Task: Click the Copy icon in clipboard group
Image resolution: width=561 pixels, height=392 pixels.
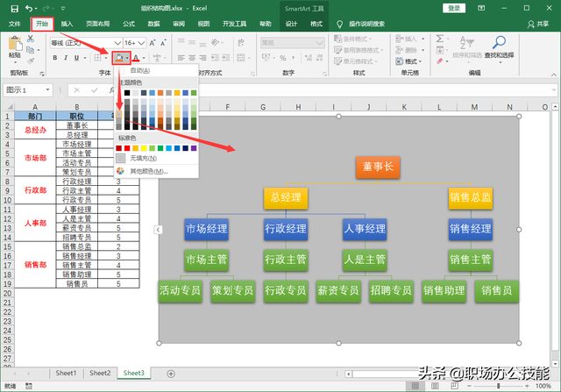Action: 31,50
